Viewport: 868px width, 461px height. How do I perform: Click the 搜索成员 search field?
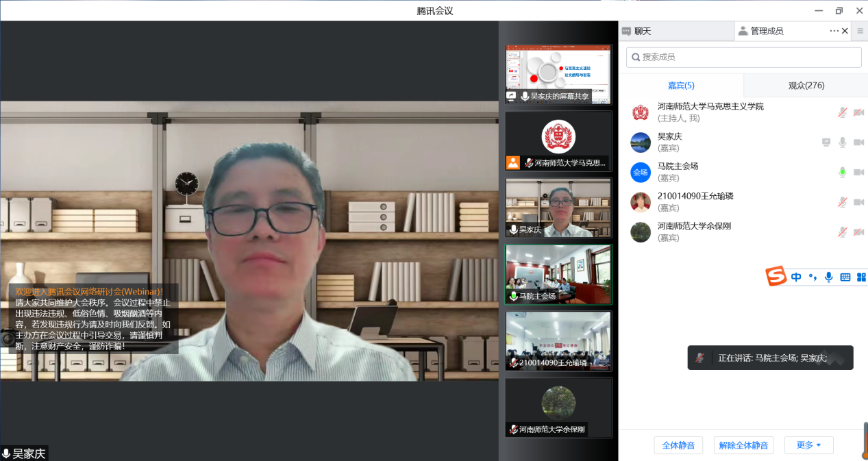click(x=743, y=58)
